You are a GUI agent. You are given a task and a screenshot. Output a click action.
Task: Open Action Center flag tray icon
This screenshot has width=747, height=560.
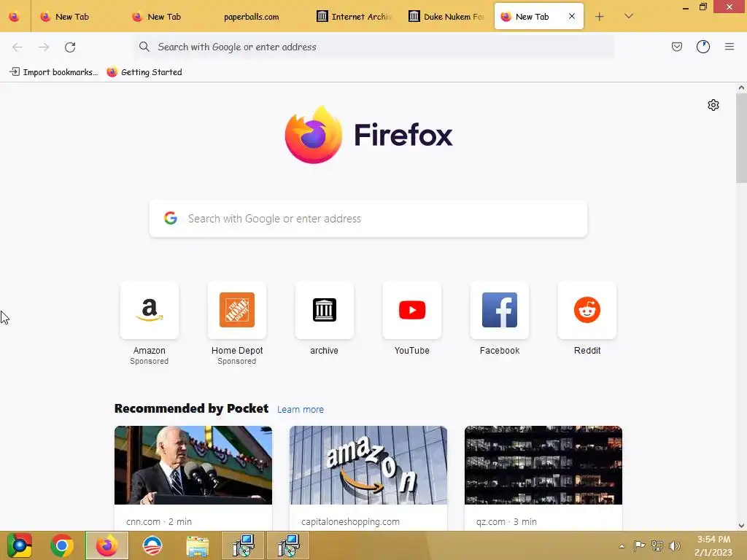point(639,545)
